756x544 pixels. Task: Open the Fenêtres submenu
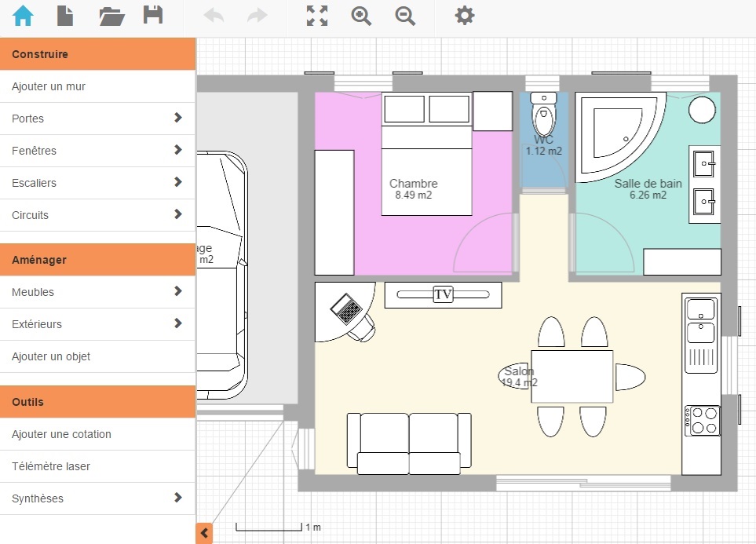pos(97,150)
